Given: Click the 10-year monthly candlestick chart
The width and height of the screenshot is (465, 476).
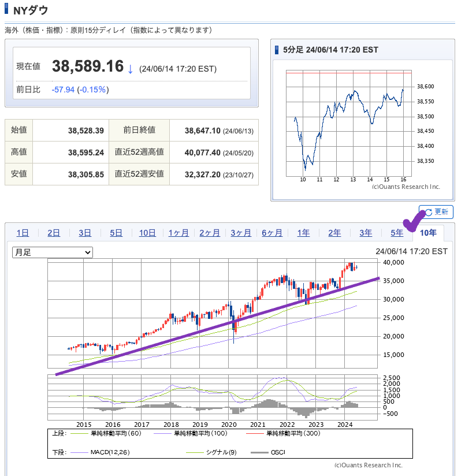Looking at the screenshot, I should pos(213,313).
